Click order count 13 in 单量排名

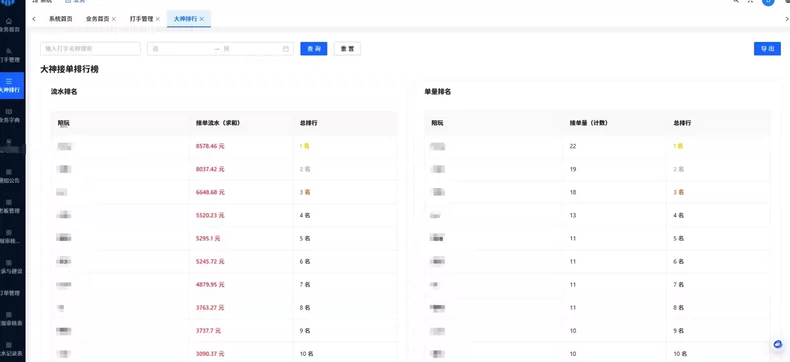tap(573, 215)
